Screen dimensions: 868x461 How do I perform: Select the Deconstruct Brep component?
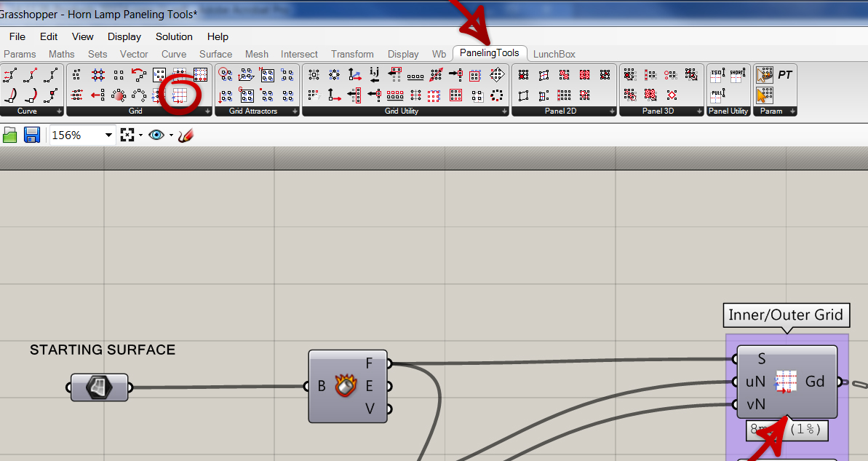coord(348,386)
